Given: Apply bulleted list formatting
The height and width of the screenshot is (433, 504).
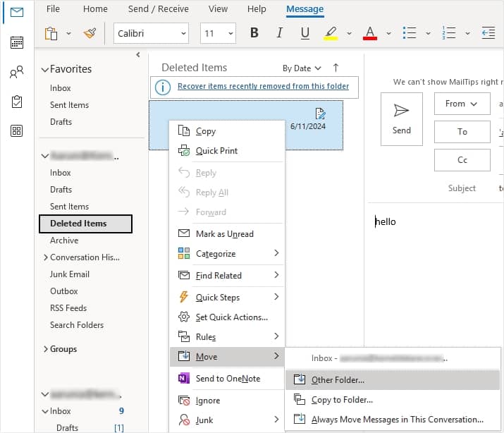Looking at the screenshot, I should [x=410, y=32].
